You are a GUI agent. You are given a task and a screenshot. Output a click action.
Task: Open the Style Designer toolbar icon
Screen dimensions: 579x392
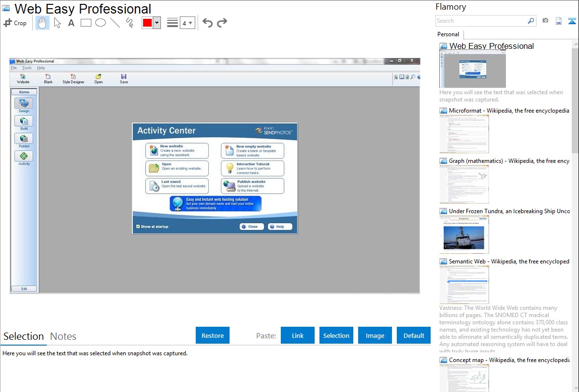(73, 79)
